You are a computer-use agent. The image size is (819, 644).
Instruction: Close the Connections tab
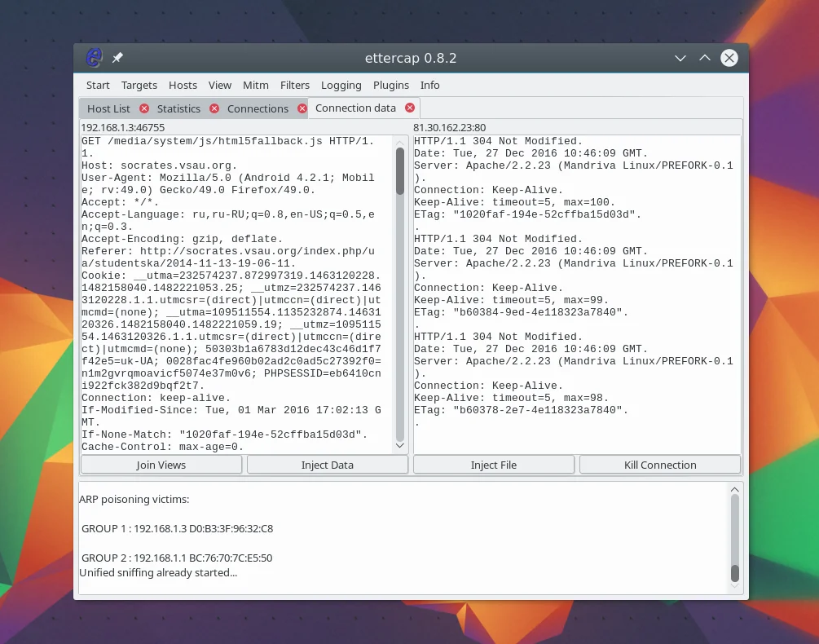(x=302, y=108)
